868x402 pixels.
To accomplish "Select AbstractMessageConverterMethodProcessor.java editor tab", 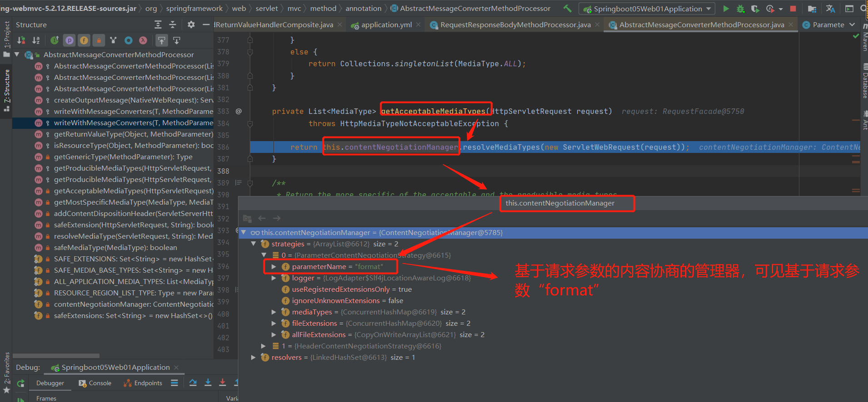I will point(701,25).
